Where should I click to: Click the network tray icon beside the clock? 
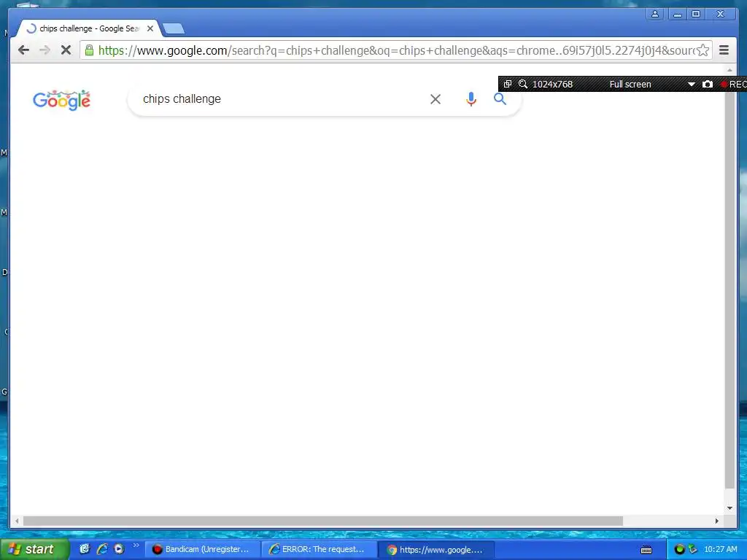click(693, 550)
